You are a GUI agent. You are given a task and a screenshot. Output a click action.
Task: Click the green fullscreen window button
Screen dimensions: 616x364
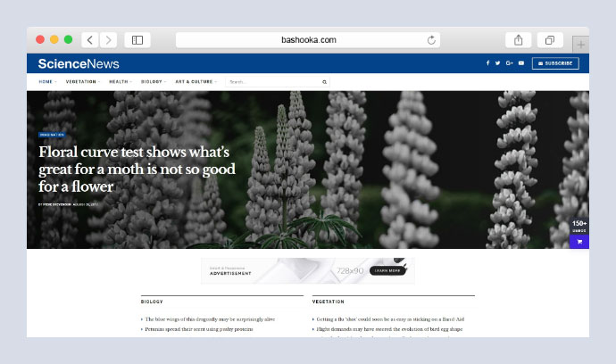(69, 39)
